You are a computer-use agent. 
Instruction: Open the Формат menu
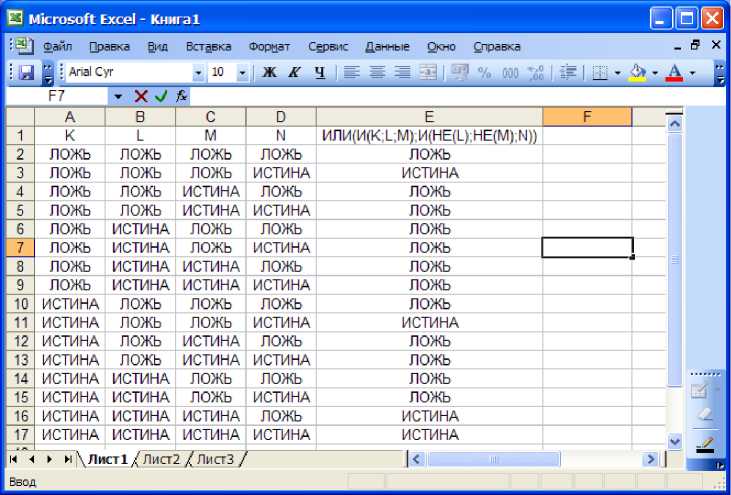pos(269,47)
